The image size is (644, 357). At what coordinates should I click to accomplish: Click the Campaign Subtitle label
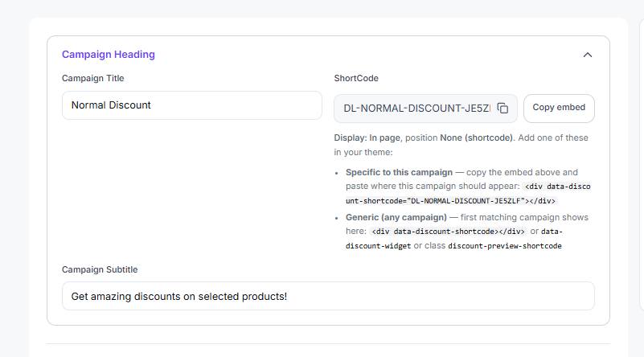click(100, 269)
